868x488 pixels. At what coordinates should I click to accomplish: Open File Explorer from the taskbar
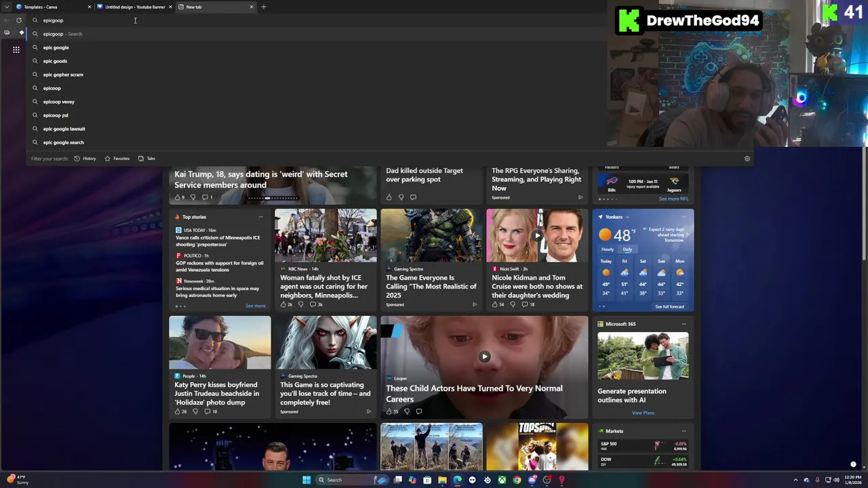[442, 480]
